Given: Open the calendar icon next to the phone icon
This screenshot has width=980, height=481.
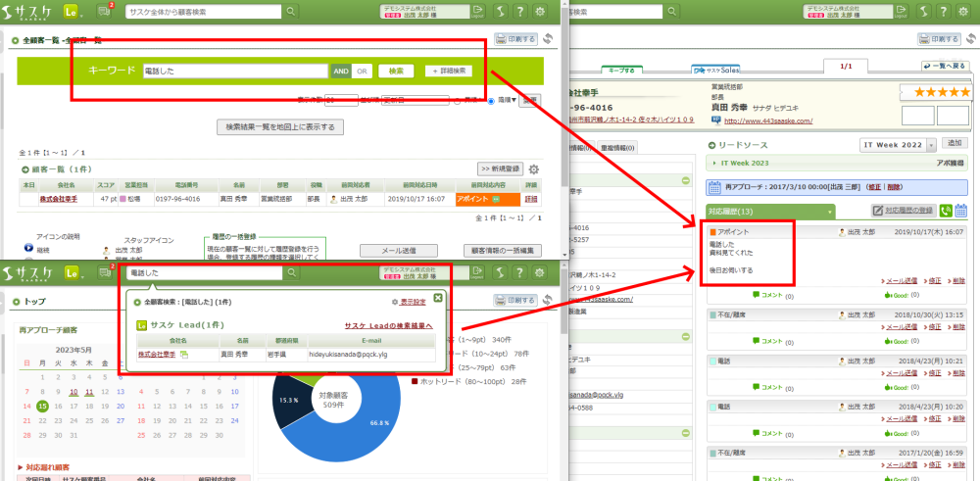Looking at the screenshot, I should pyautogui.click(x=961, y=211).
